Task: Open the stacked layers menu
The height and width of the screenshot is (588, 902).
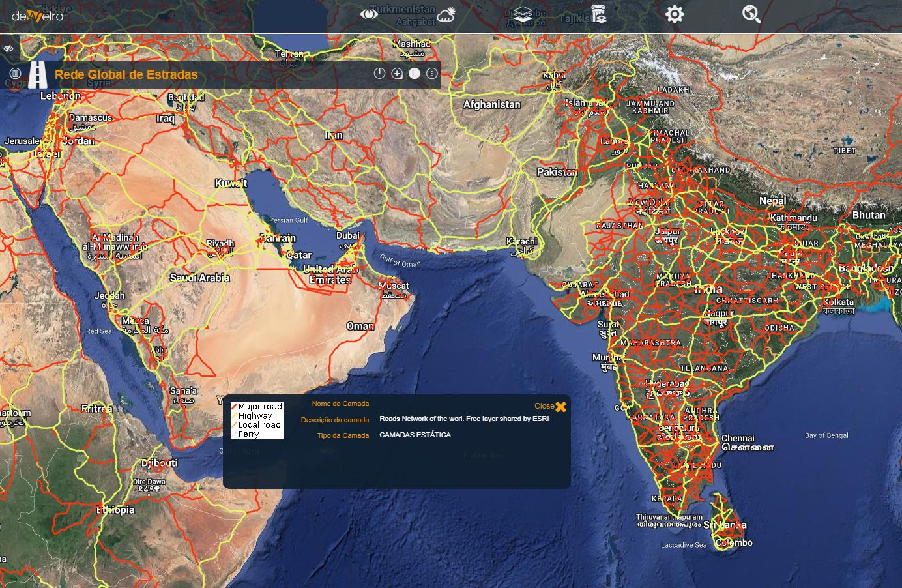Action: tap(523, 14)
